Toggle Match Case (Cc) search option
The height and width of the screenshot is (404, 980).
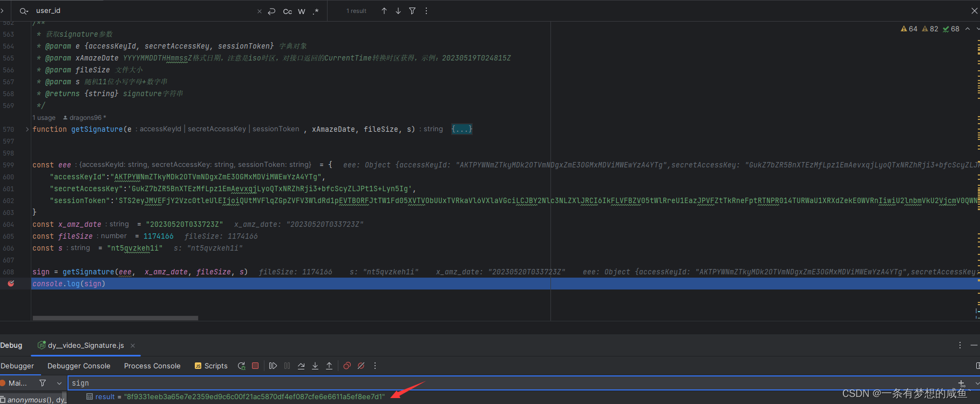pyautogui.click(x=288, y=11)
